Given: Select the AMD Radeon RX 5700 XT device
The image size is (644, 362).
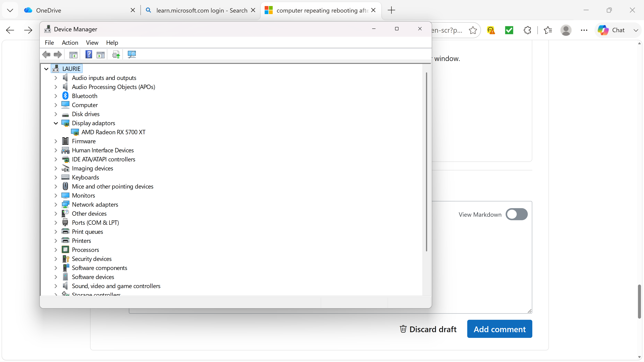Looking at the screenshot, I should point(113,132).
